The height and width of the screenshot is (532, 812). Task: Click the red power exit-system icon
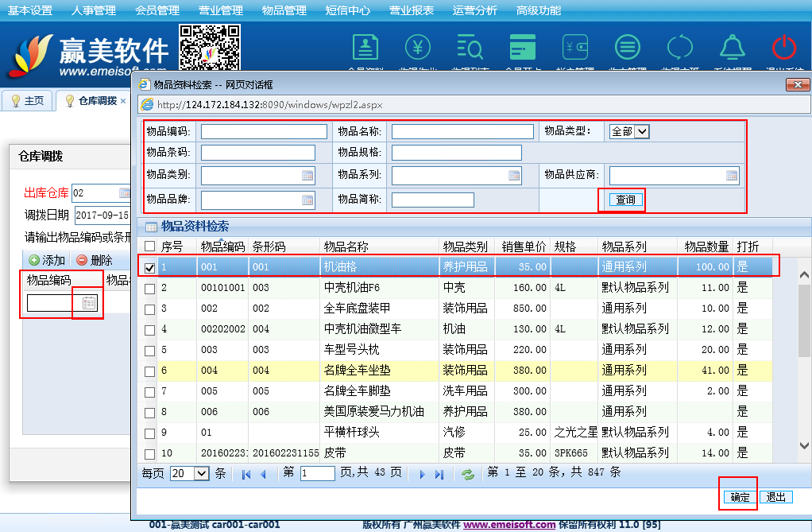coord(783,48)
